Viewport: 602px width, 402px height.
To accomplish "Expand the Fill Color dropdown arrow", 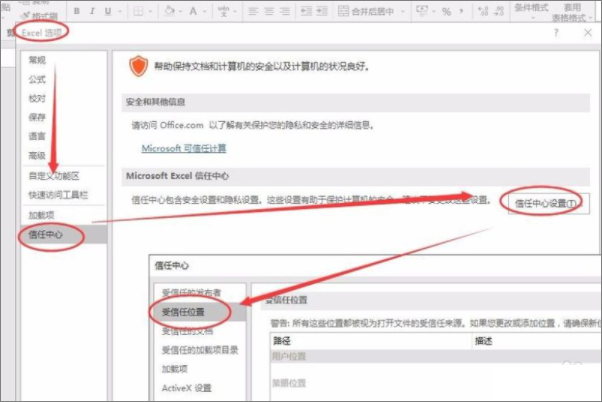I will click(x=180, y=12).
